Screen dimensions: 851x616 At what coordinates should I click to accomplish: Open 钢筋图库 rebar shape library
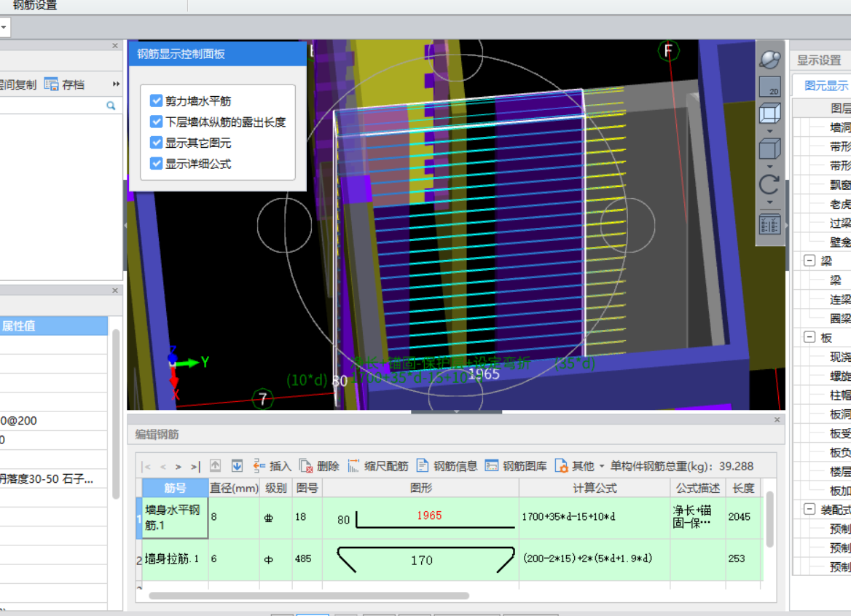(x=516, y=466)
